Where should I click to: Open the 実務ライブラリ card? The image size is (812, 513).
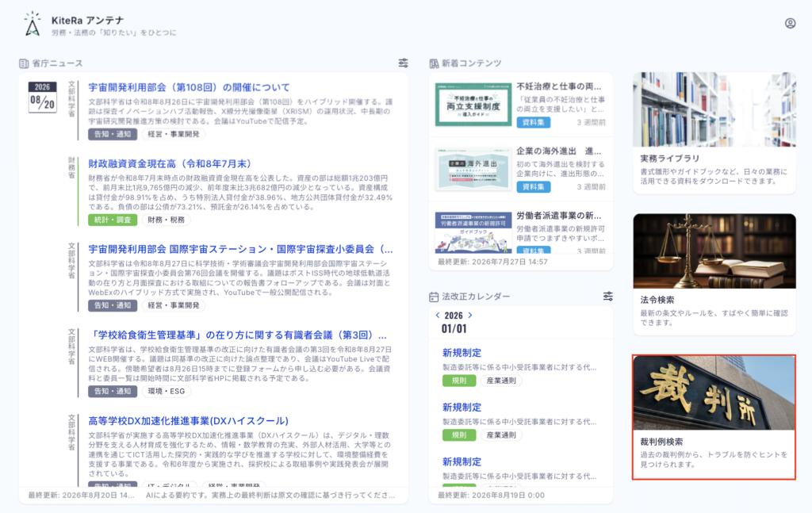pyautogui.click(x=714, y=133)
